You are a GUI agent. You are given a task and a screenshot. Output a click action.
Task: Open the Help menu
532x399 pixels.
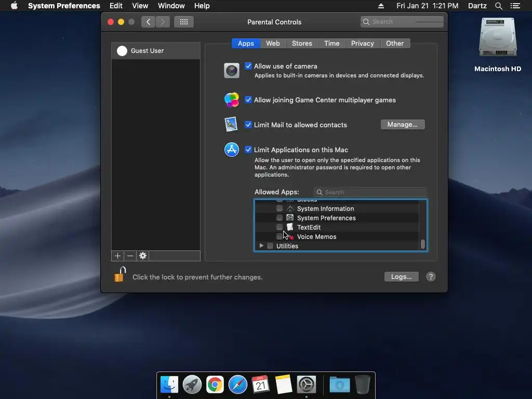click(x=202, y=6)
